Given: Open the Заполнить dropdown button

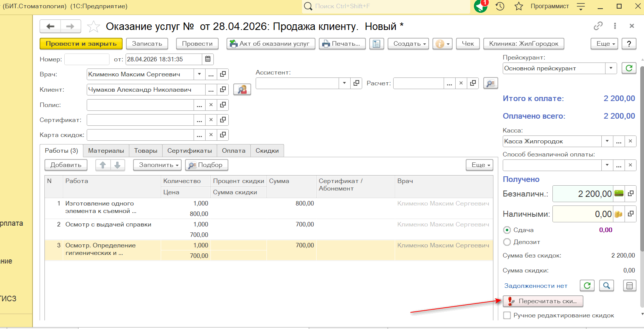Looking at the screenshot, I should coord(157,165).
